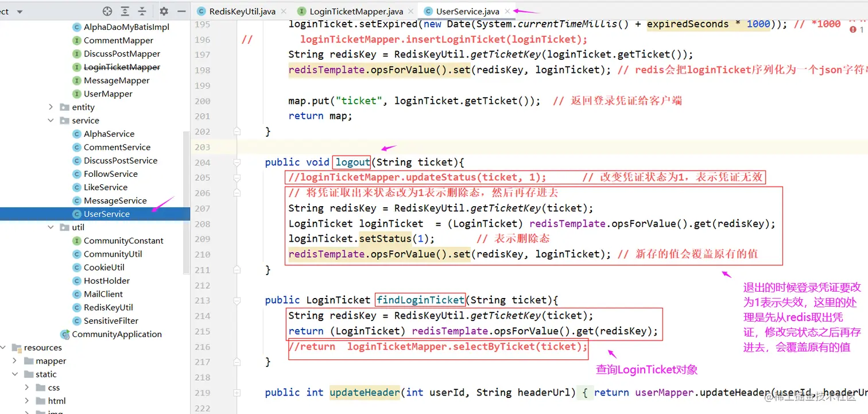Click the project tree vertical scrollbar
868x414 pixels.
pyautogui.click(x=185, y=202)
